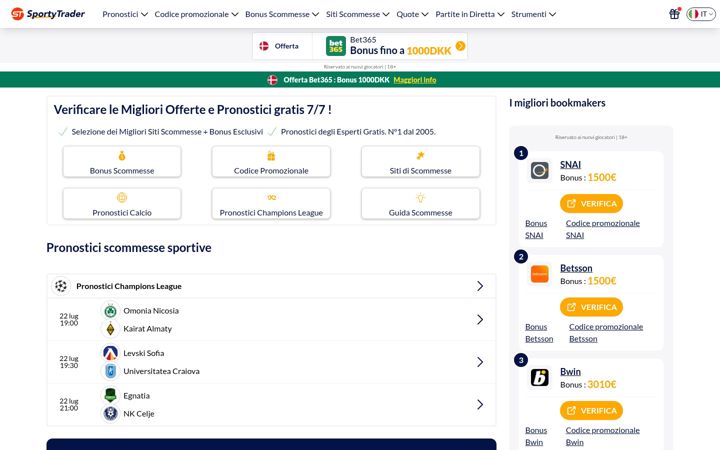The image size is (720, 450).
Task: Click the SportyTrader logo
Action: click(48, 14)
